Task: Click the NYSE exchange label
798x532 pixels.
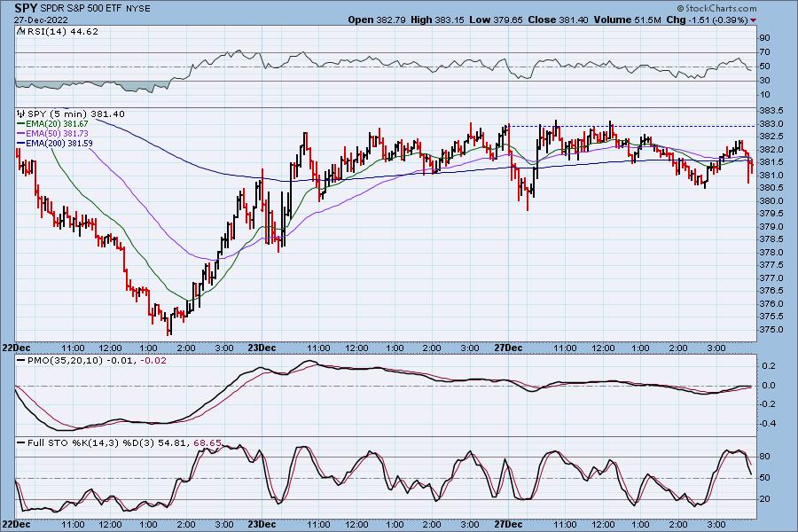Action: click(137, 9)
